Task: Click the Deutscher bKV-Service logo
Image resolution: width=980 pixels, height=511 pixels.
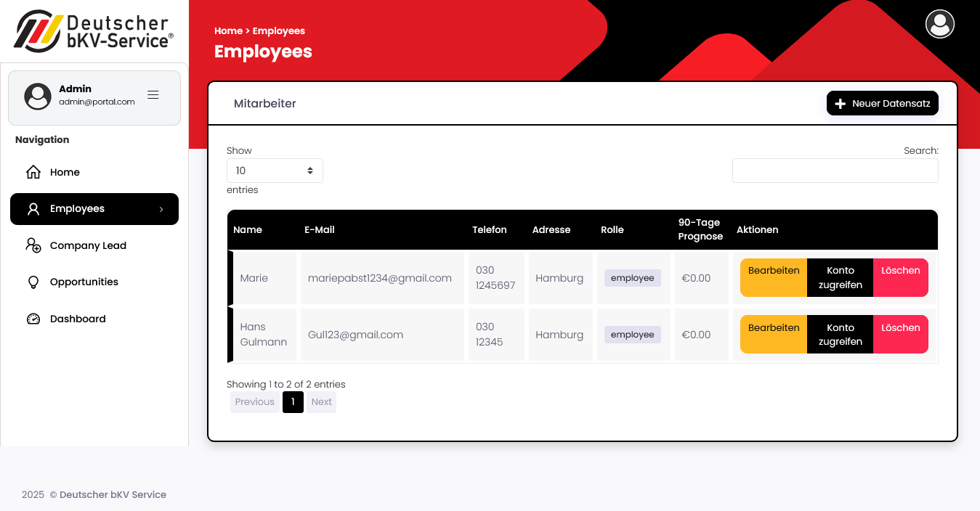Action: [x=94, y=31]
